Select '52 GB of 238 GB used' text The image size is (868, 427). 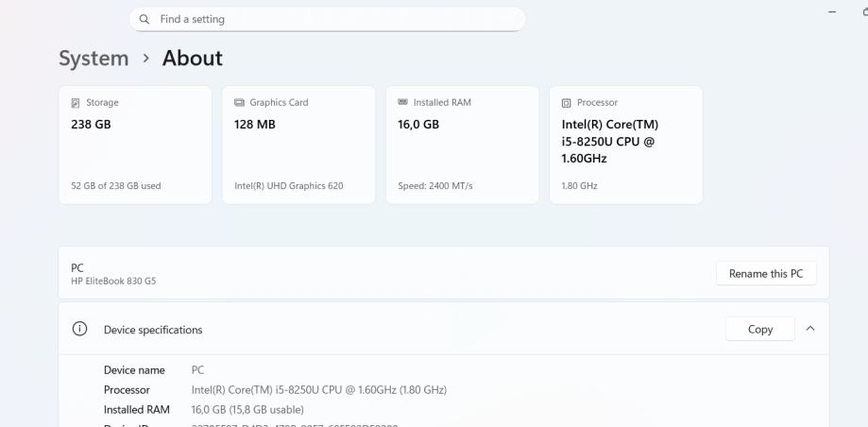point(116,186)
